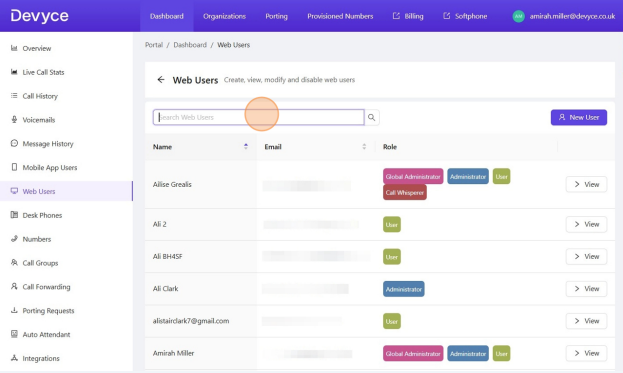
Task: Go to the Porting tab
Action: point(276,16)
